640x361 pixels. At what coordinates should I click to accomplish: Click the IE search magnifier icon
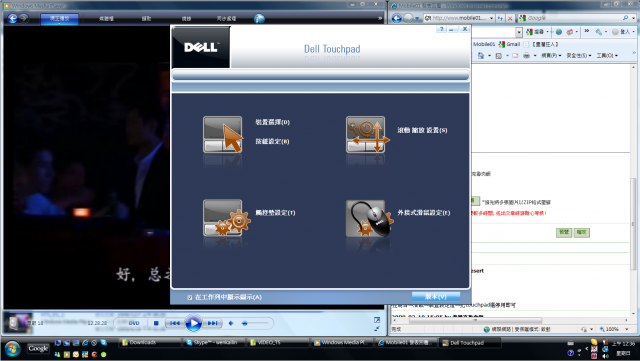click(x=625, y=18)
